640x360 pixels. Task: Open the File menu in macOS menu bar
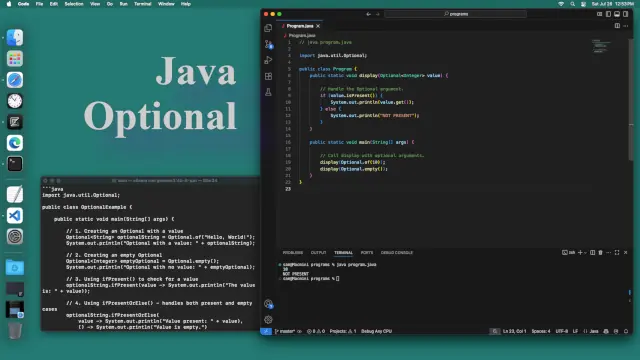coord(39,4)
